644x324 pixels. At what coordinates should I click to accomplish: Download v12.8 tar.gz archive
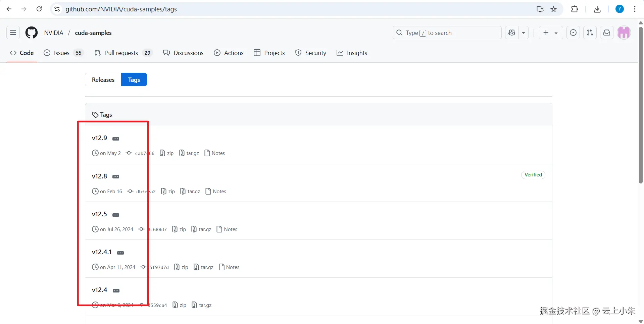pos(190,192)
